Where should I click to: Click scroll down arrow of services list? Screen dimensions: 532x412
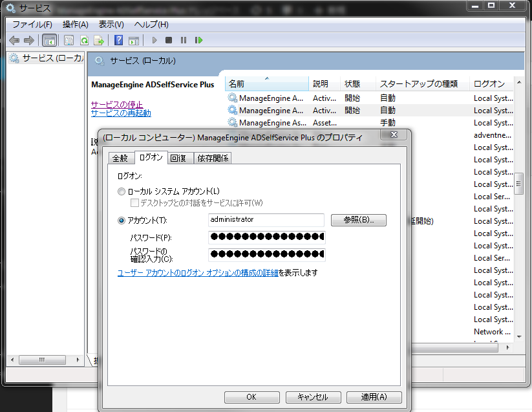click(519, 337)
